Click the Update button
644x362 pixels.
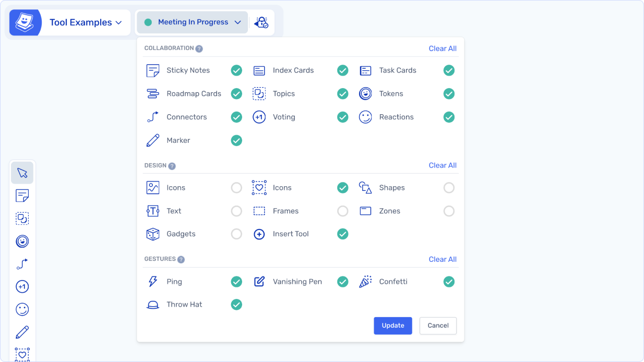pos(392,325)
